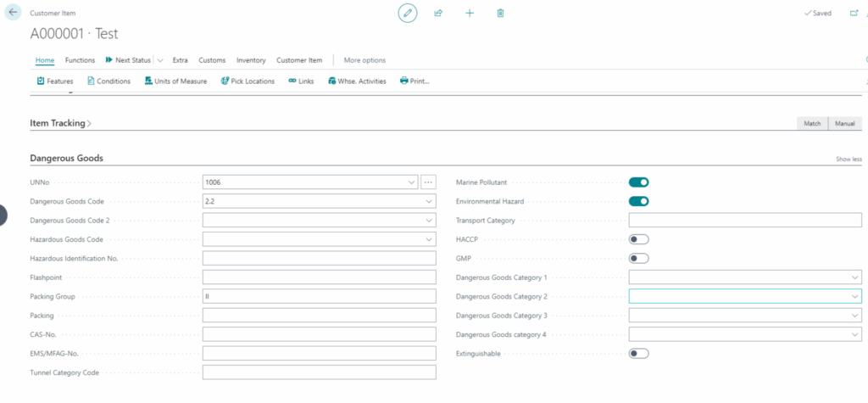This screenshot has width=868, height=403.
Task: Open Dangerous Goods Code 2 dropdown
Action: (x=429, y=220)
